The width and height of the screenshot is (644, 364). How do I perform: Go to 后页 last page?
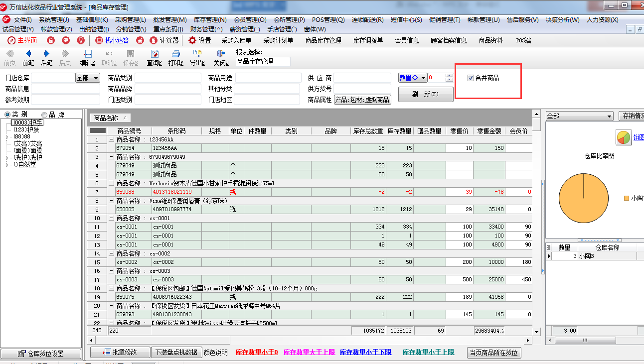click(x=65, y=58)
